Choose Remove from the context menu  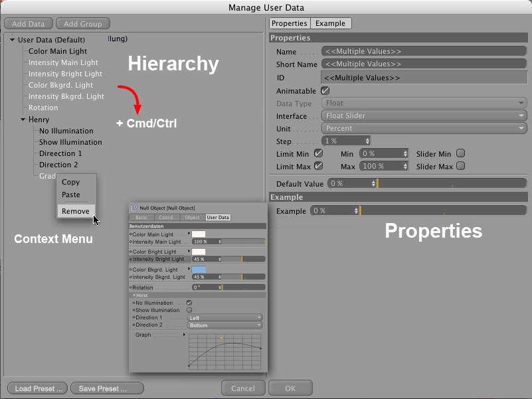(x=75, y=211)
